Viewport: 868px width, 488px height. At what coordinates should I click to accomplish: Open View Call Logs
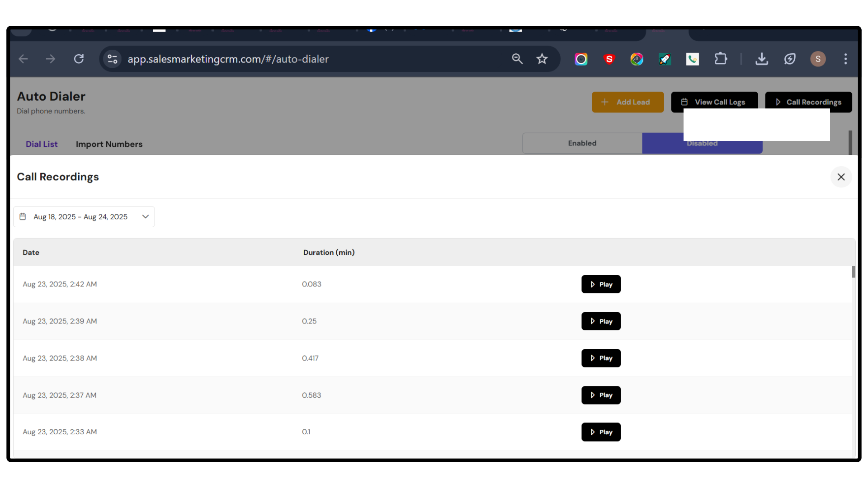point(714,102)
